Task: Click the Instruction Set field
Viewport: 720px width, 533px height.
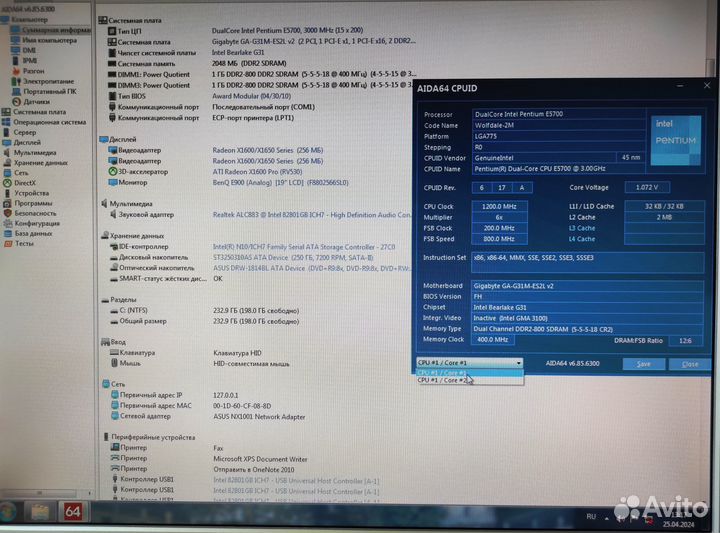Action: [x=588, y=263]
